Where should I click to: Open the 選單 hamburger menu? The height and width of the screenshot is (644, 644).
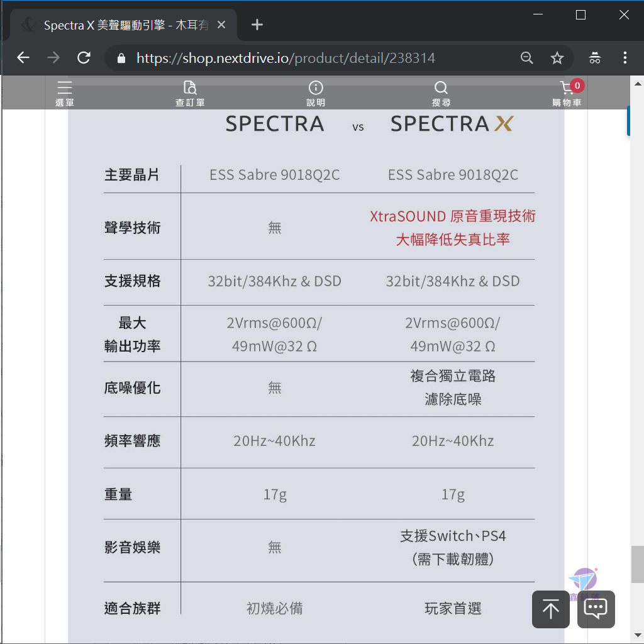point(65,93)
